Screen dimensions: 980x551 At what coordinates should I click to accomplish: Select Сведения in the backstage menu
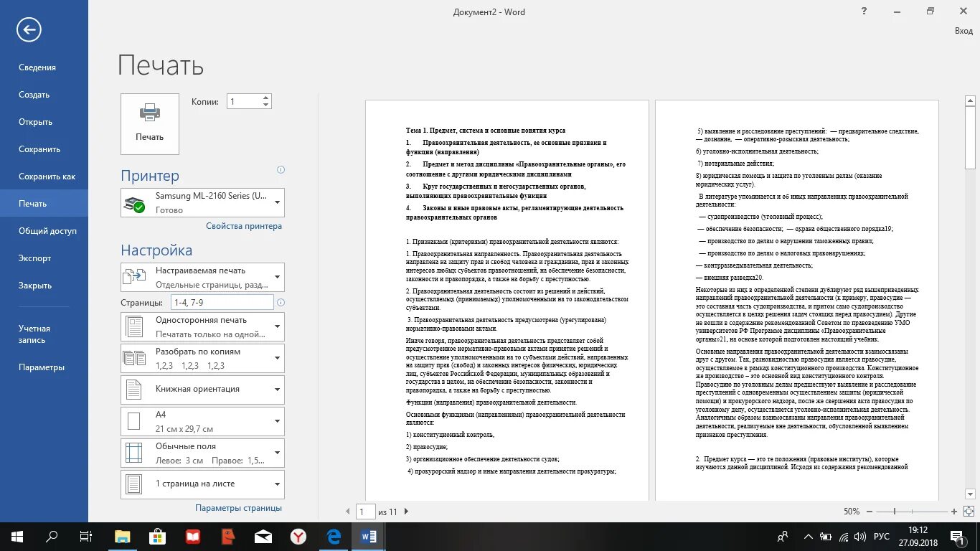(x=44, y=67)
